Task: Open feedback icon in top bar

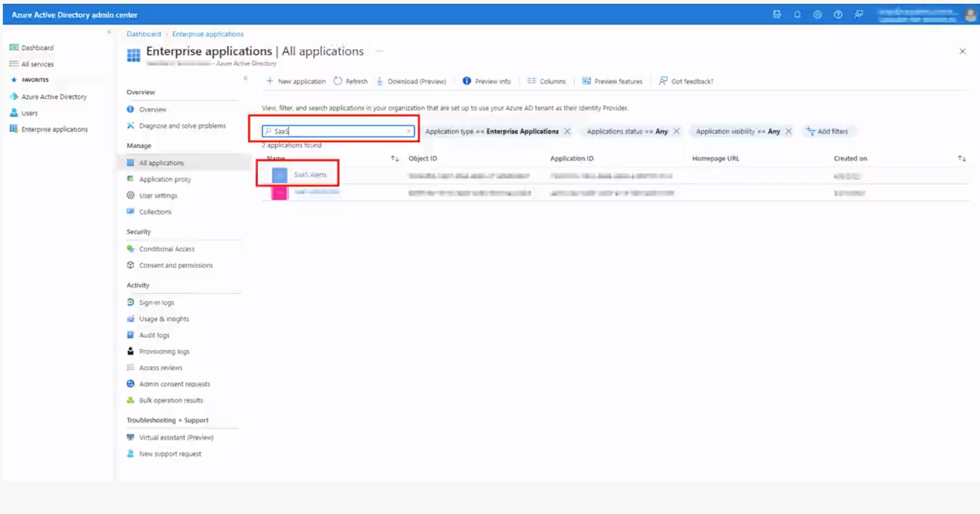Action: [858, 14]
